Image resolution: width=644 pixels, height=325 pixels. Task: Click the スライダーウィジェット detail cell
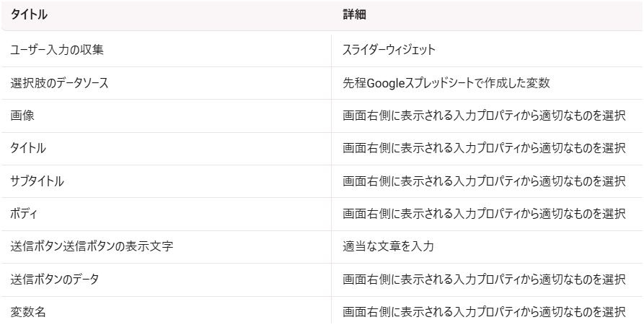click(389, 50)
